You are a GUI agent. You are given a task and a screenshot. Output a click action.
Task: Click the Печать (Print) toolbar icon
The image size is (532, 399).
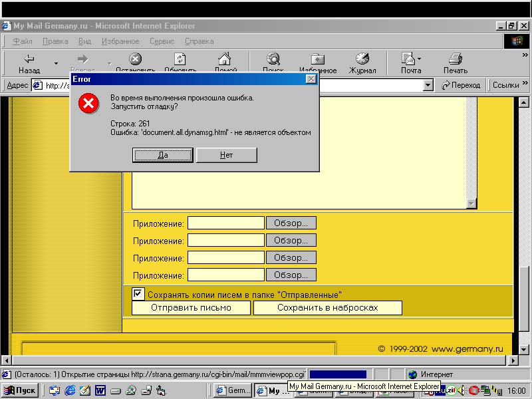[455, 59]
